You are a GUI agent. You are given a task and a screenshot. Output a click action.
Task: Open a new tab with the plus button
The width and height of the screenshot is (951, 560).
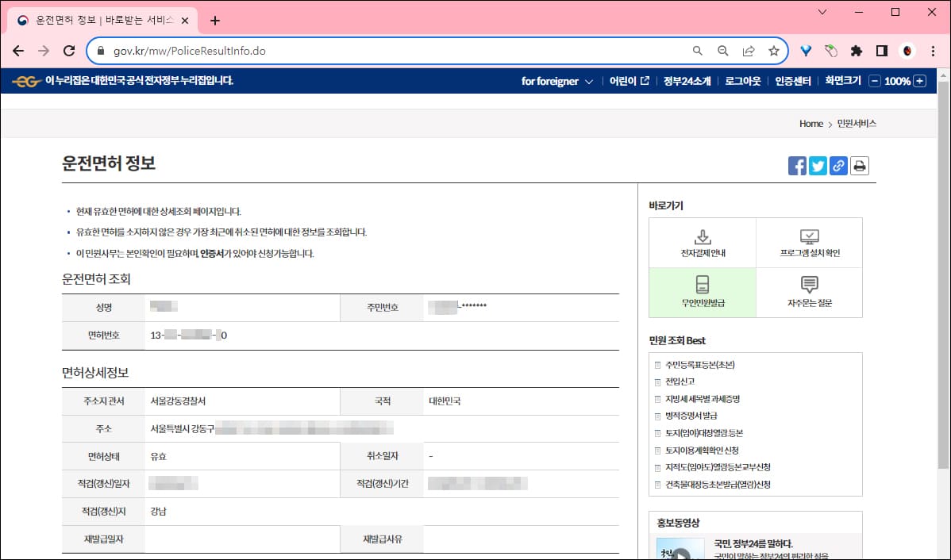click(214, 21)
